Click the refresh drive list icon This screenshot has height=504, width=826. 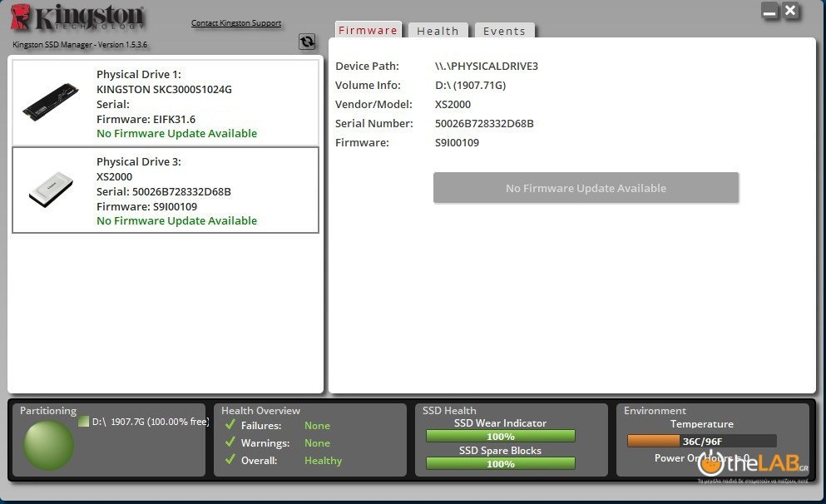pos(307,42)
